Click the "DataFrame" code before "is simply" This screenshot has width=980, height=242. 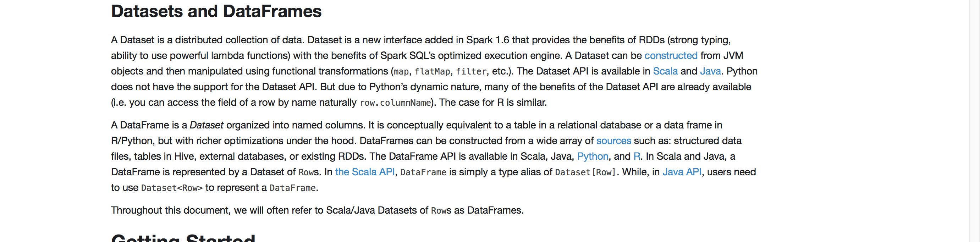423,172
